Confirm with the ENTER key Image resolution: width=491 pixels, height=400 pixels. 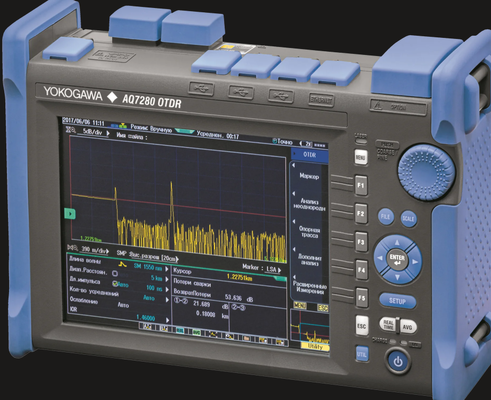pos(397,260)
